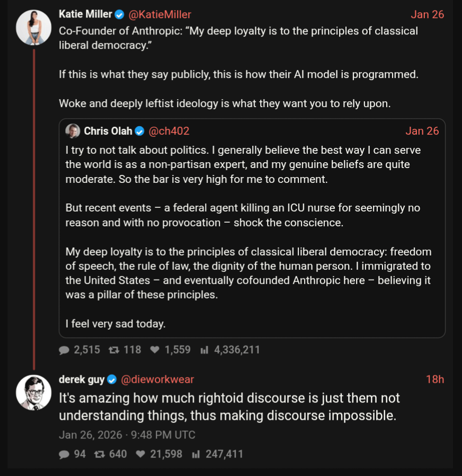Click the Jan 26 date on Katie Miller's post
This screenshot has width=462, height=476.
coord(427,15)
